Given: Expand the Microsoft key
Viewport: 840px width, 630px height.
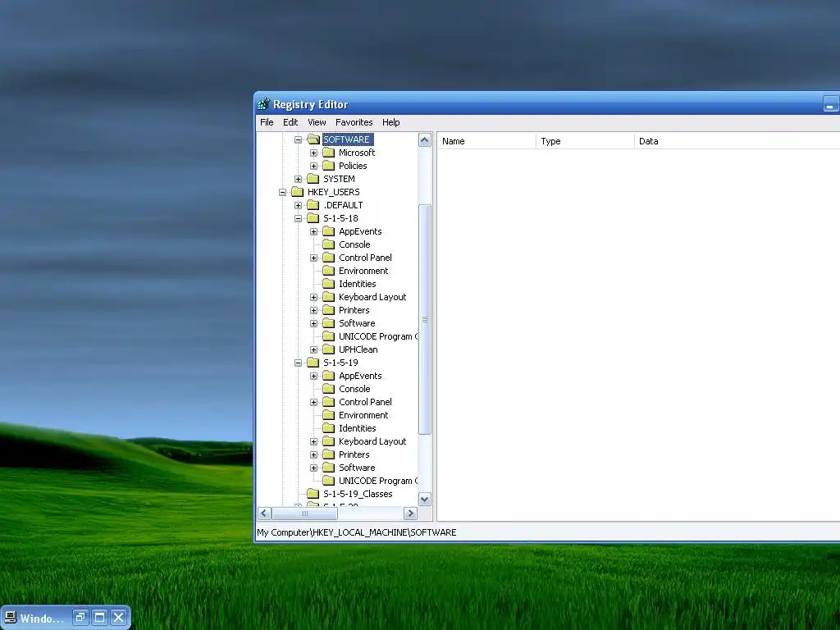Looking at the screenshot, I should [x=314, y=153].
